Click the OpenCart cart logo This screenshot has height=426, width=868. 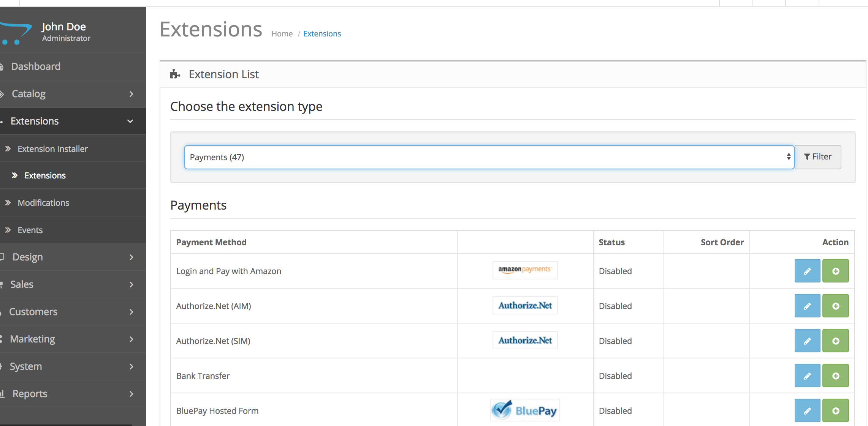coord(16,33)
